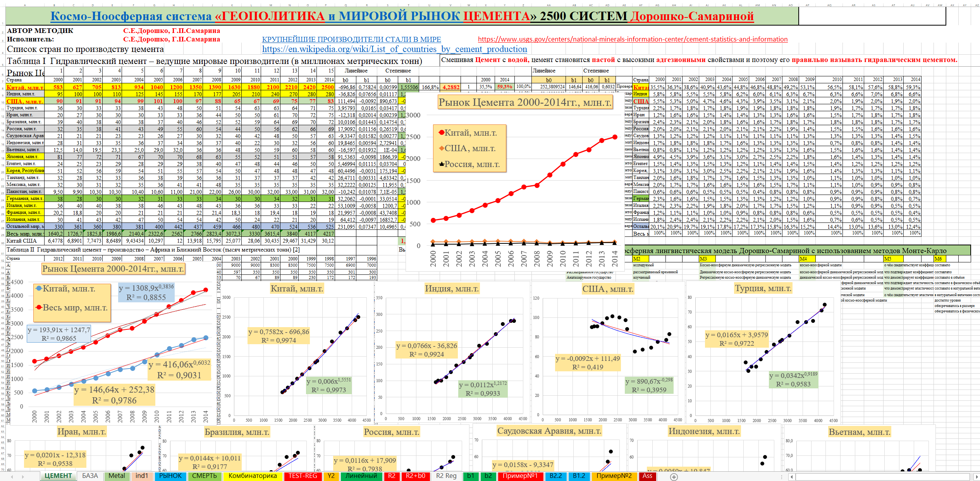Open the Metal sheet tab
The width and height of the screenshot is (980, 481).
click(117, 476)
